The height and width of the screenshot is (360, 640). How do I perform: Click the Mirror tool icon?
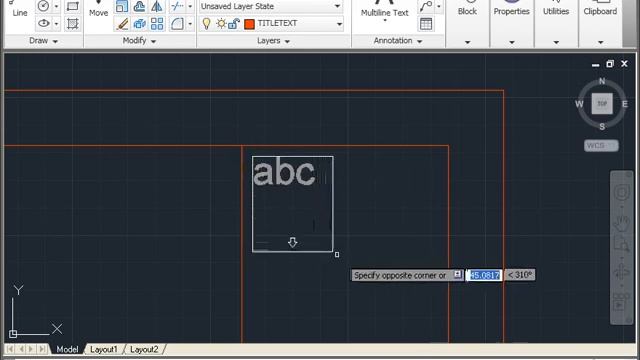[x=157, y=6]
